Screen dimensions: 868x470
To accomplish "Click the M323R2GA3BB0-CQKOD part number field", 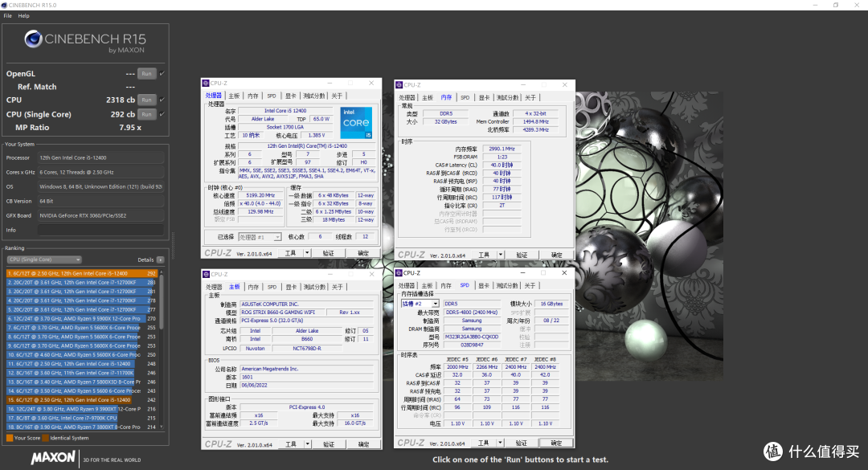I will pos(472,337).
